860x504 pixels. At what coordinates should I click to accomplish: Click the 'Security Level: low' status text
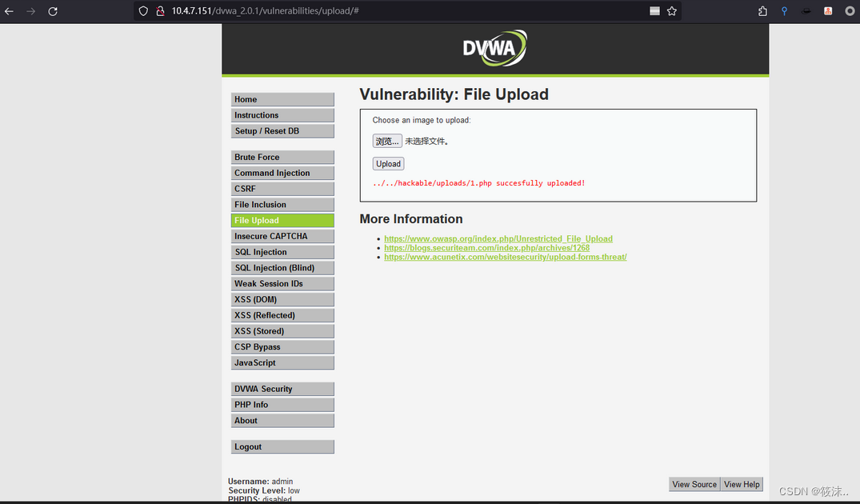pyautogui.click(x=264, y=490)
